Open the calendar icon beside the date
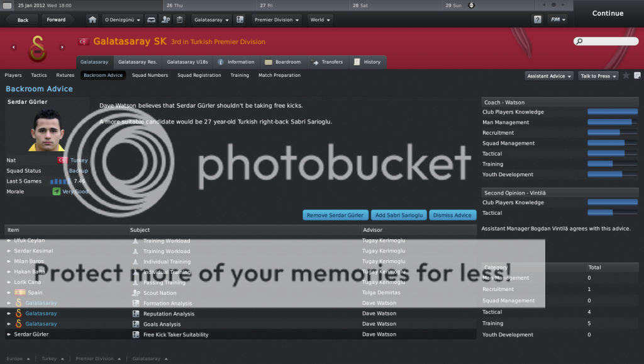 [x=8, y=5]
